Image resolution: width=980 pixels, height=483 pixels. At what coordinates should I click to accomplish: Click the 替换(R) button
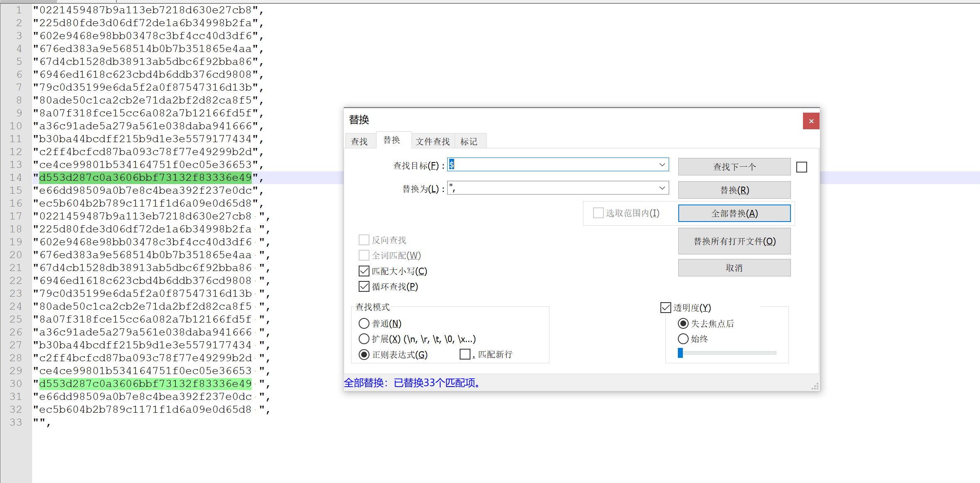[734, 190]
